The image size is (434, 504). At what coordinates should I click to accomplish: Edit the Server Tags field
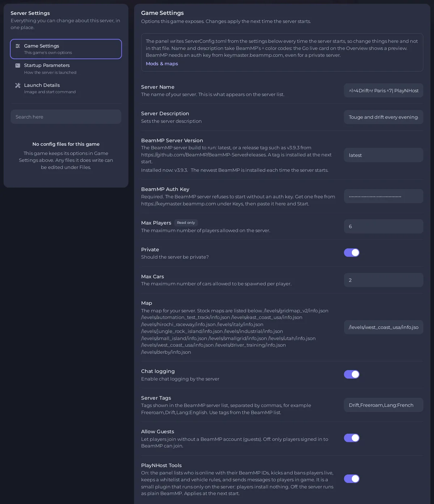383,405
